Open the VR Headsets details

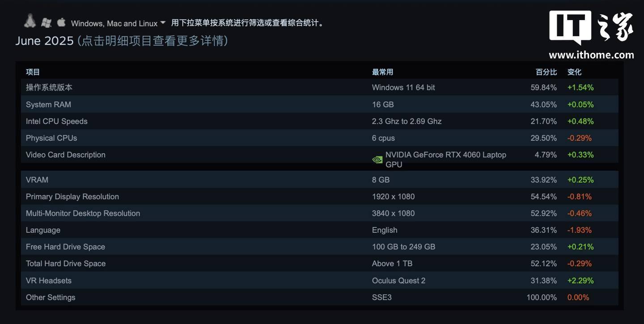tap(319, 281)
